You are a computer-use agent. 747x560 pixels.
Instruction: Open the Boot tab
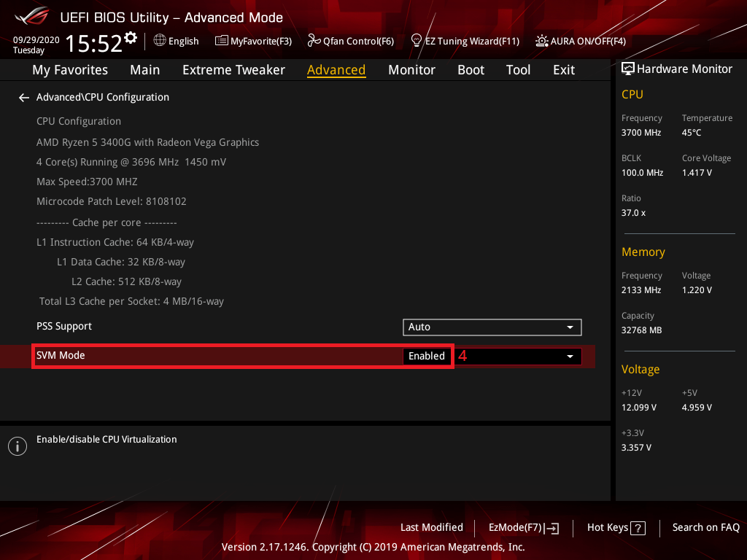click(471, 70)
